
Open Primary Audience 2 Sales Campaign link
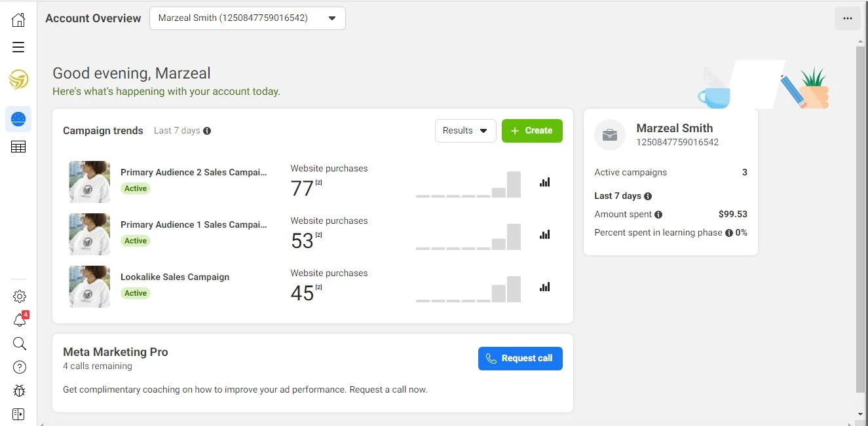pos(194,172)
